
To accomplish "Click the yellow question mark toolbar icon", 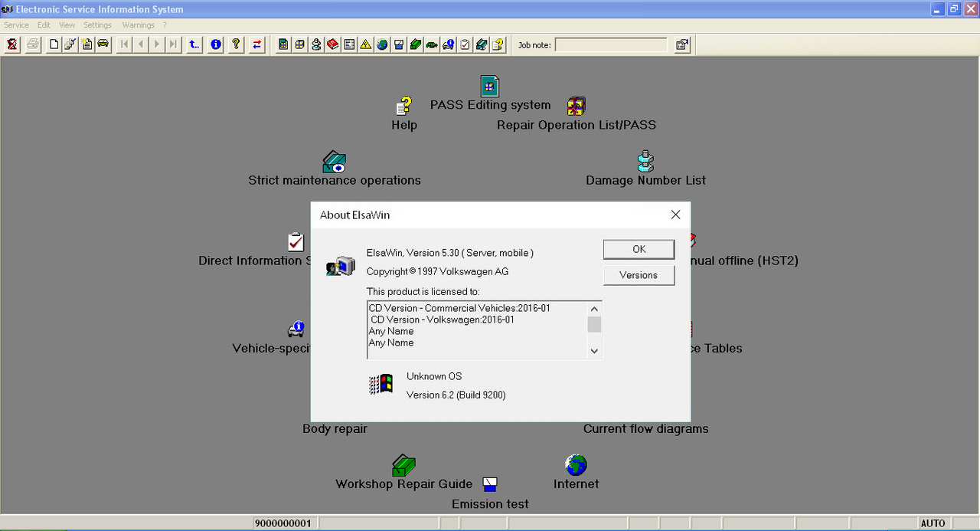I will [236, 44].
